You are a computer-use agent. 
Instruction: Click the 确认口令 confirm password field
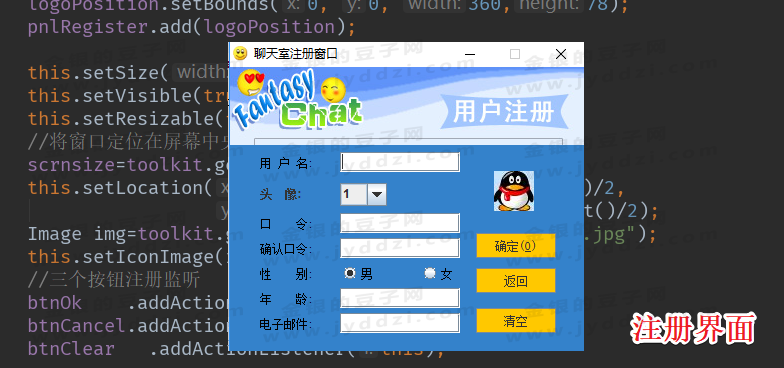click(x=400, y=248)
